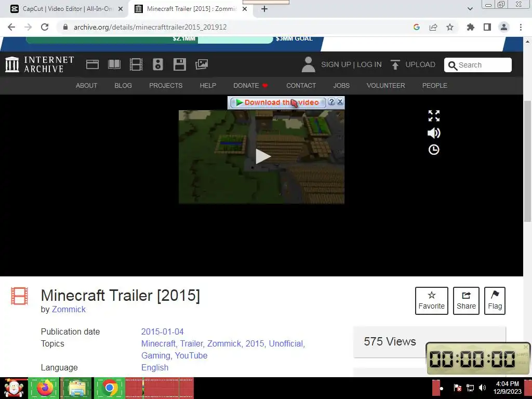Image resolution: width=532 pixels, height=399 pixels.
Task: Click the 2015-01-04 publication date
Action: (163, 331)
